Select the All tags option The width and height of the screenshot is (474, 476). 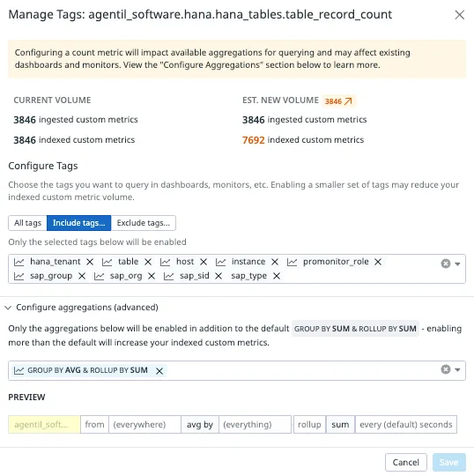[x=27, y=223]
